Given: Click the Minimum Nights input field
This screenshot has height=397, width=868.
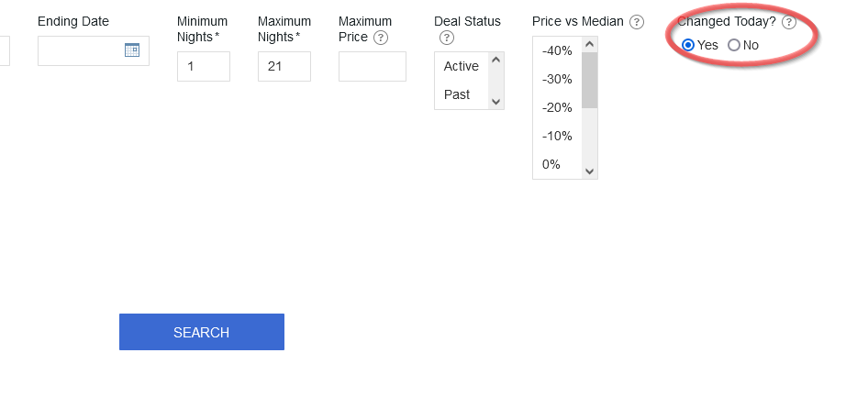Looking at the screenshot, I should [x=203, y=66].
